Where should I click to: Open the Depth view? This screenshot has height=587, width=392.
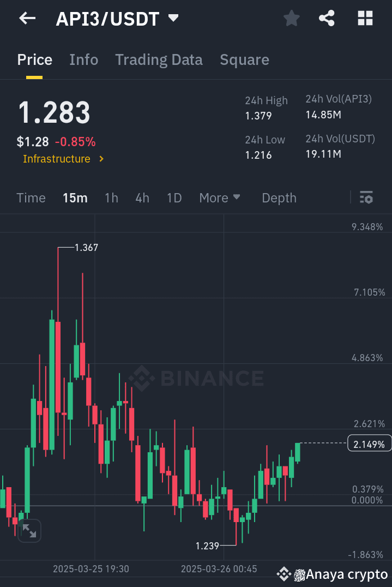click(x=279, y=198)
